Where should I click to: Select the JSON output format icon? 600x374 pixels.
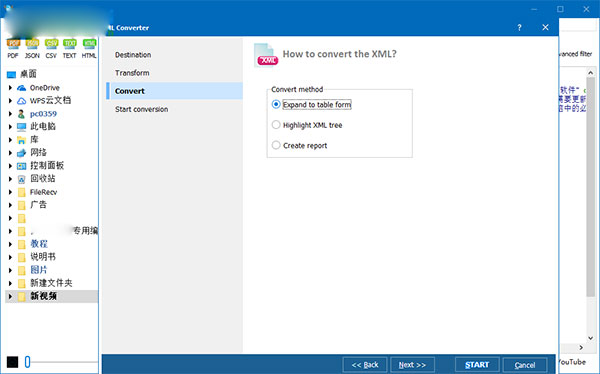pyautogui.click(x=32, y=48)
